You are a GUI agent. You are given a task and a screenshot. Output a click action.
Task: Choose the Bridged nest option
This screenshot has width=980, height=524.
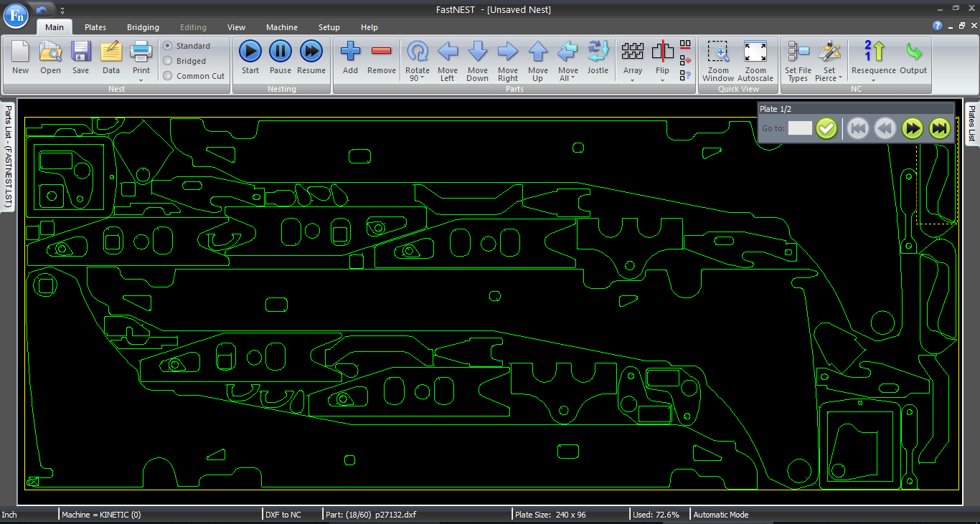(168, 61)
